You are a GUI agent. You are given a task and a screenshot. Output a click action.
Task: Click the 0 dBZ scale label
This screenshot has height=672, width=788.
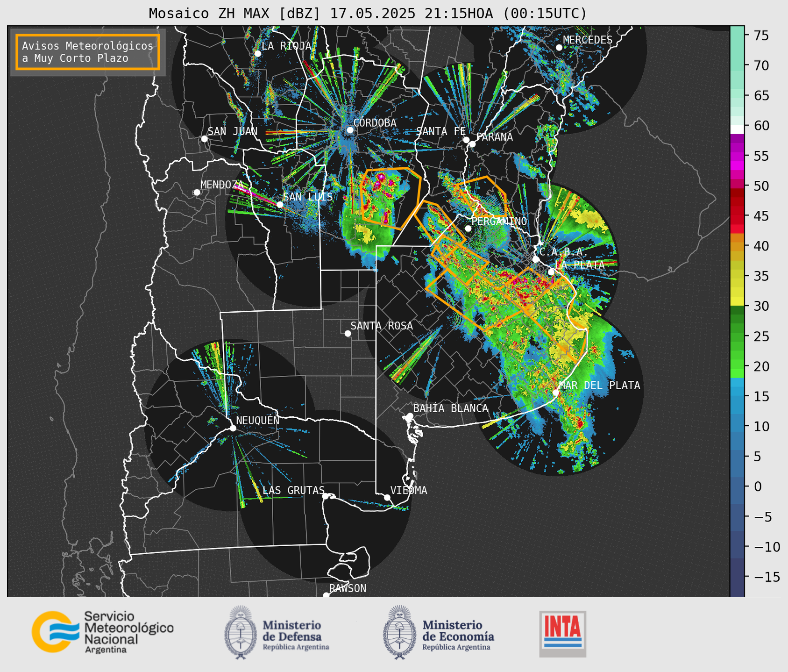coord(757,486)
